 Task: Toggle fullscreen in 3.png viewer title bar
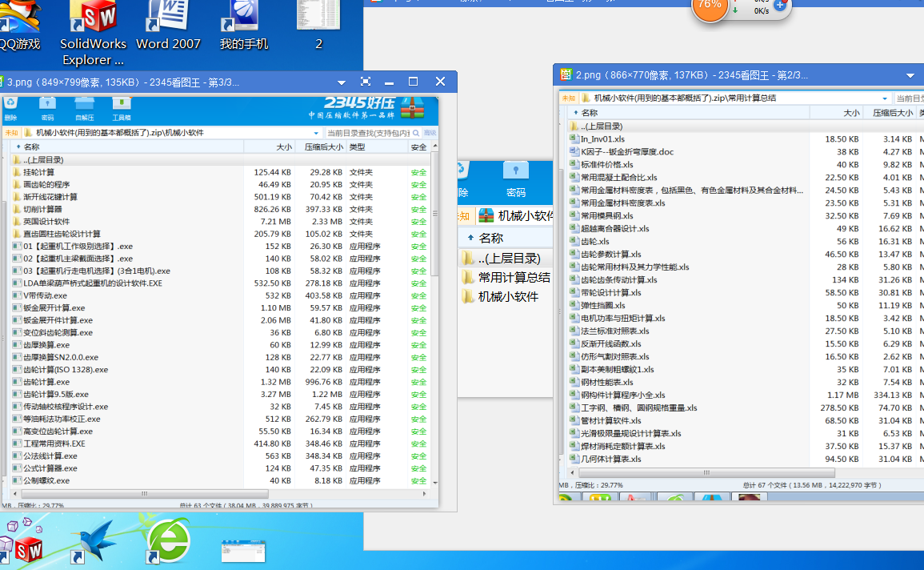click(x=366, y=82)
